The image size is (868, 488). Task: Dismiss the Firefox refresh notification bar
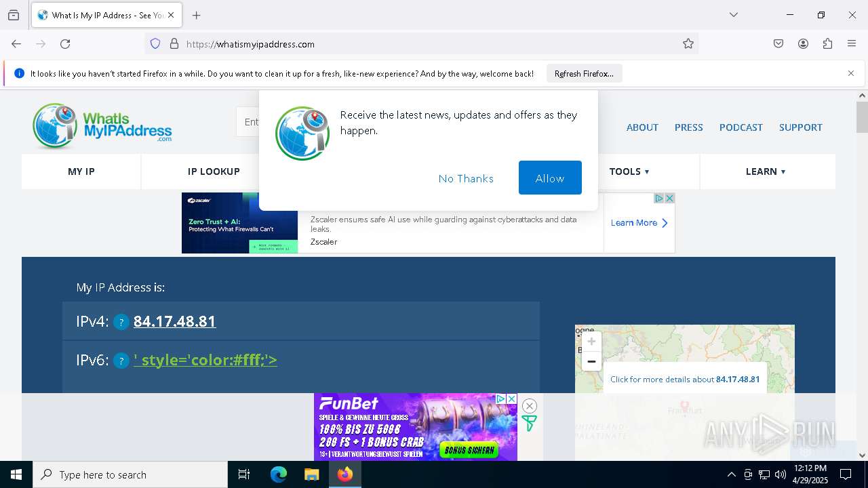(x=851, y=73)
